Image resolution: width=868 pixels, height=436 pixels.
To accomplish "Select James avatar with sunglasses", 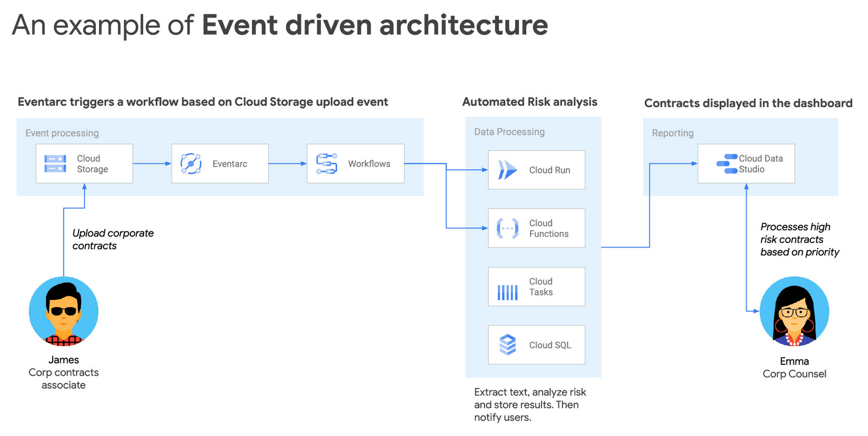I will coord(64,311).
